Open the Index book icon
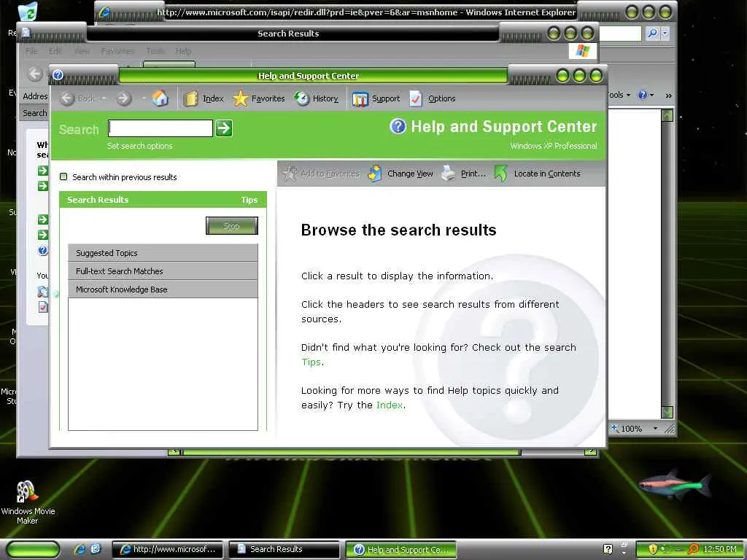 (x=190, y=98)
